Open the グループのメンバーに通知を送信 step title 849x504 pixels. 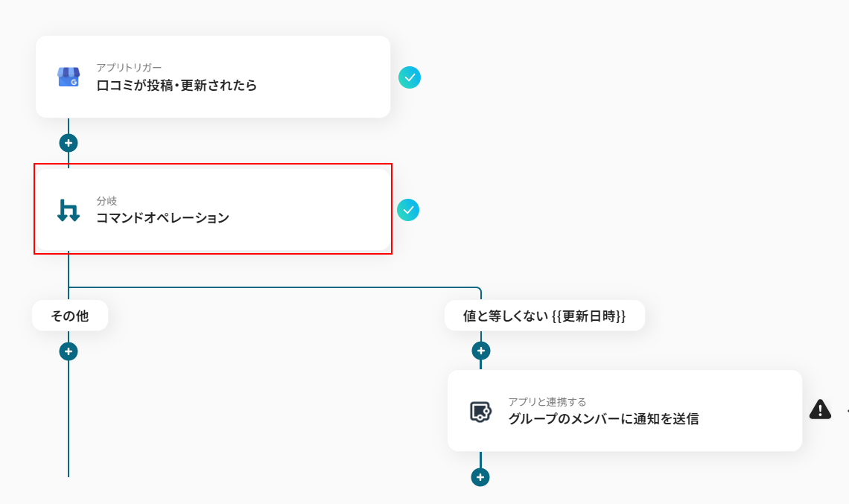603,418
